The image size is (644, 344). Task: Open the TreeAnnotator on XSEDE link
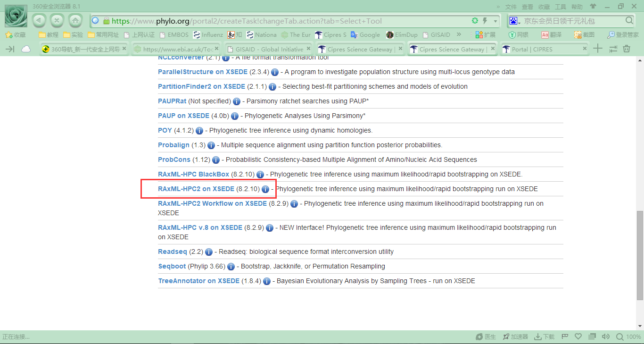[x=198, y=281]
